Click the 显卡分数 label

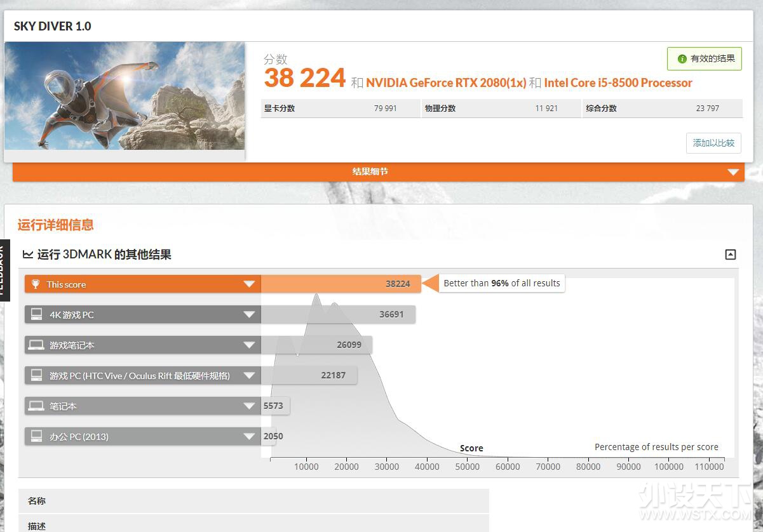280,109
